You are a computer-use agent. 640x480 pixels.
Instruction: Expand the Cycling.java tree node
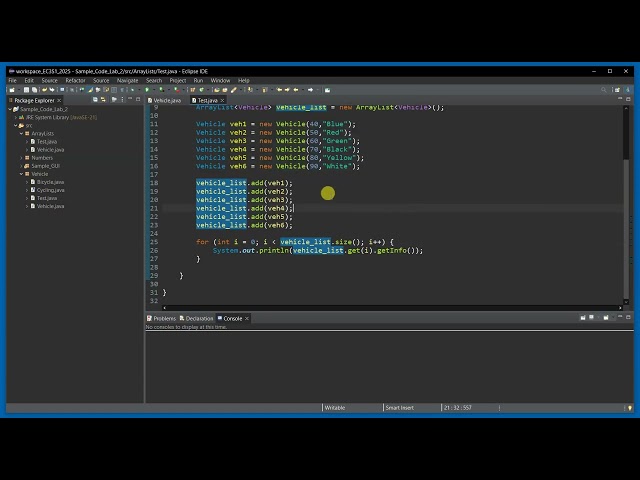tap(27, 190)
